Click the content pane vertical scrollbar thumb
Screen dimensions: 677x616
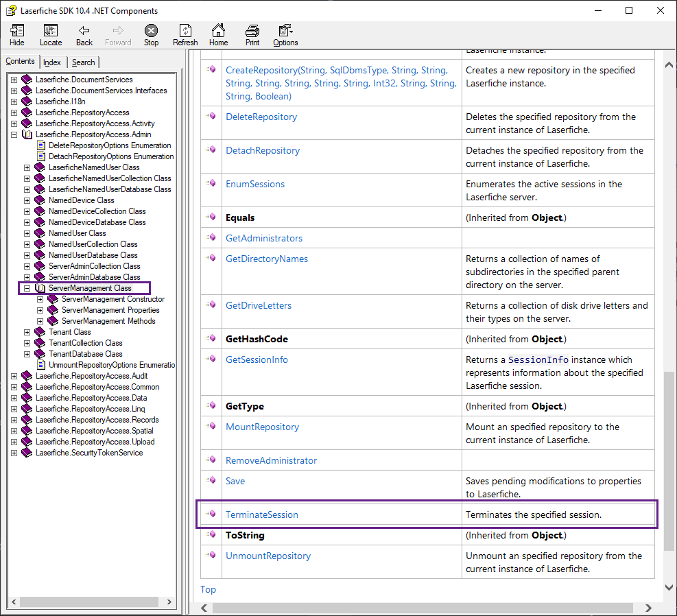coord(669,461)
